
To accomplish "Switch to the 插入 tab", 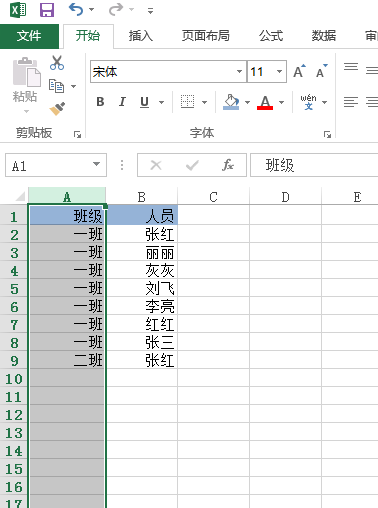I will [141, 36].
